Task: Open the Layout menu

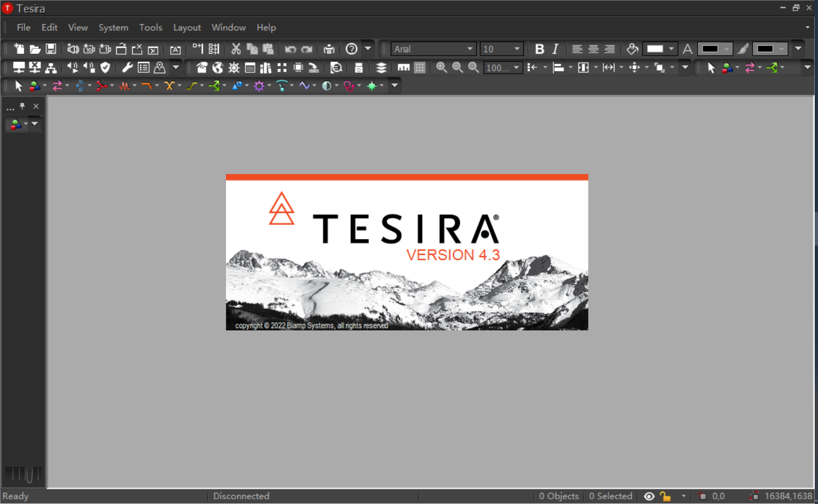Action: (x=187, y=28)
